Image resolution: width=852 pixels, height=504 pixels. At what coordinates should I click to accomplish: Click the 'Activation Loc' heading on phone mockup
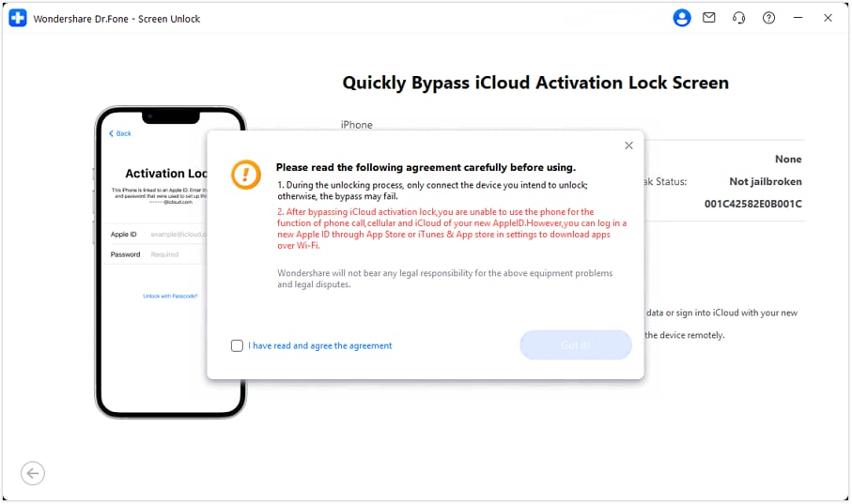point(165,174)
